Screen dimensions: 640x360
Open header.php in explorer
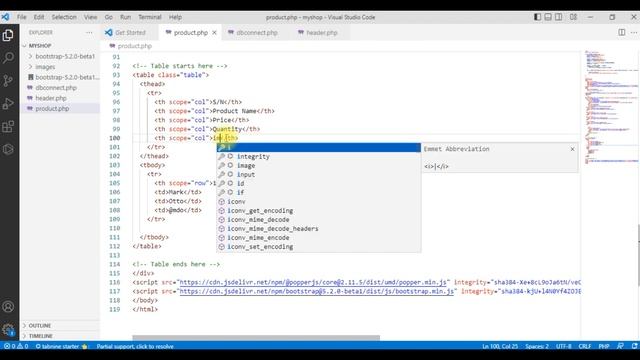click(x=60, y=98)
